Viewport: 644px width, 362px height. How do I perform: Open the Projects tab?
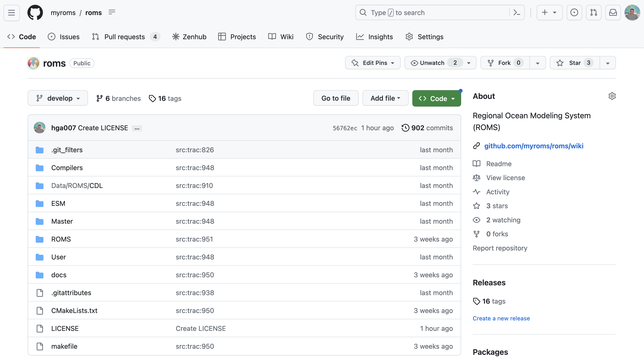pyautogui.click(x=237, y=37)
